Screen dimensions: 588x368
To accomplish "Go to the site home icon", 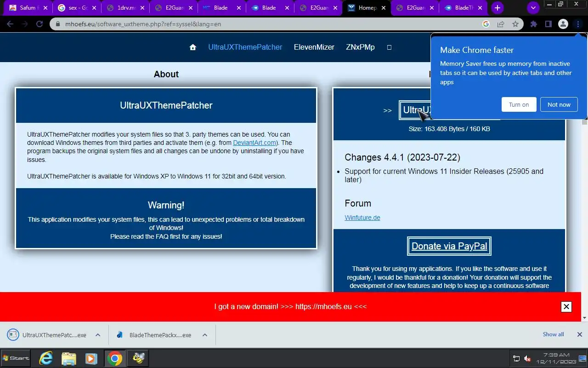I will click(193, 47).
